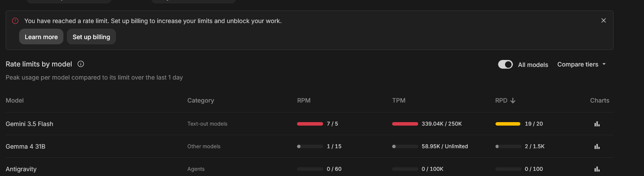Click the red alert icon in the banner
The image size is (644, 176).
click(x=15, y=20)
